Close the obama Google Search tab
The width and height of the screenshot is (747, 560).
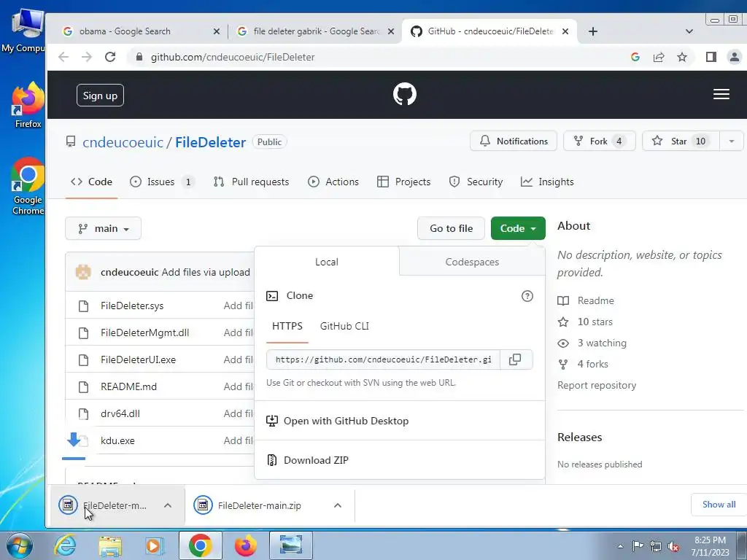[216, 31]
